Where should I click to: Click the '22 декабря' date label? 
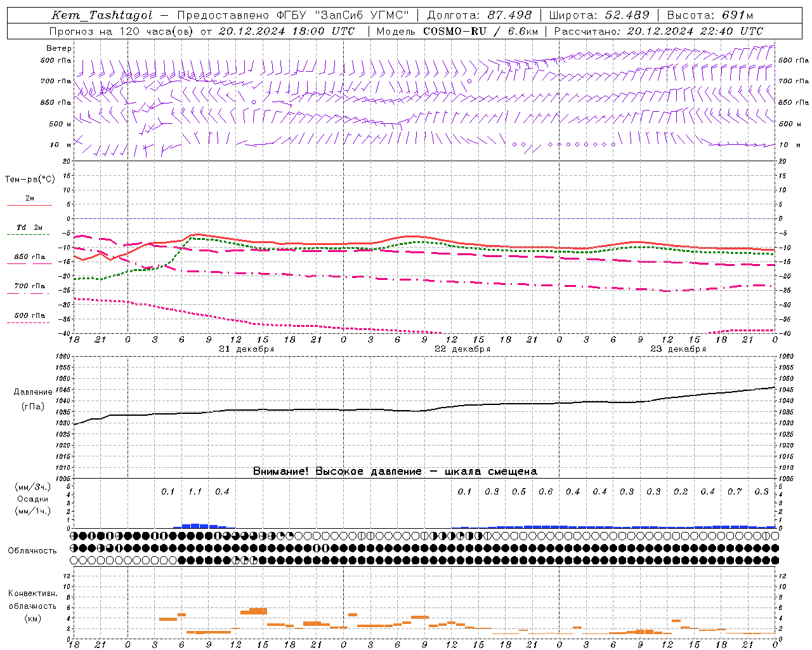(462, 349)
